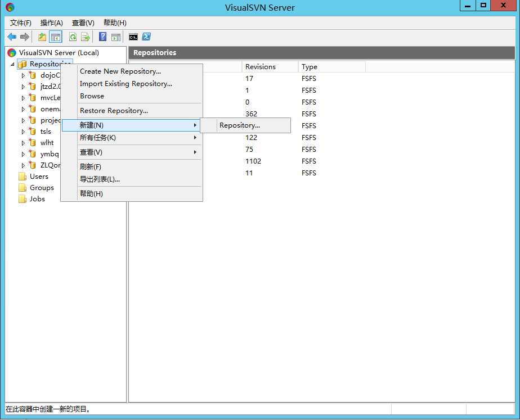The height and width of the screenshot is (420, 520).
Task: Click the Users folder icon
Action: tap(22, 177)
